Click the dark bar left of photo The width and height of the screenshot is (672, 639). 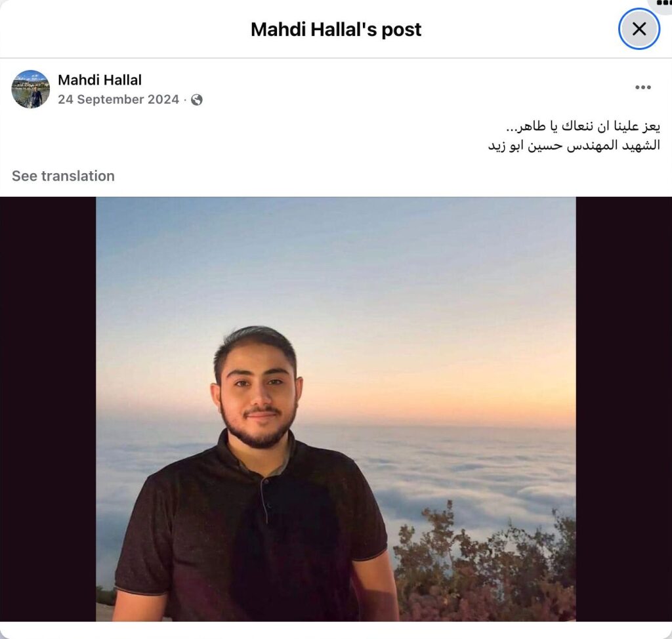tap(48, 409)
